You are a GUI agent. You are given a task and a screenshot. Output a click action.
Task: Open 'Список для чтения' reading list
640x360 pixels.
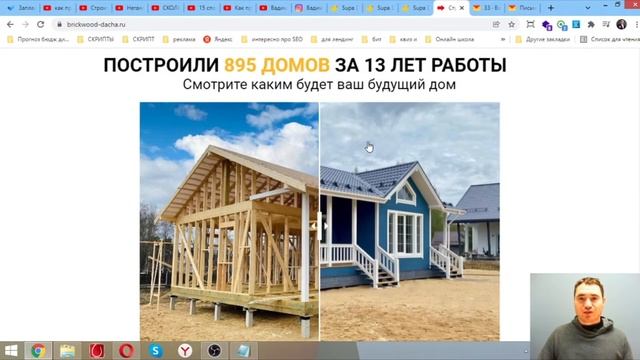610,39
